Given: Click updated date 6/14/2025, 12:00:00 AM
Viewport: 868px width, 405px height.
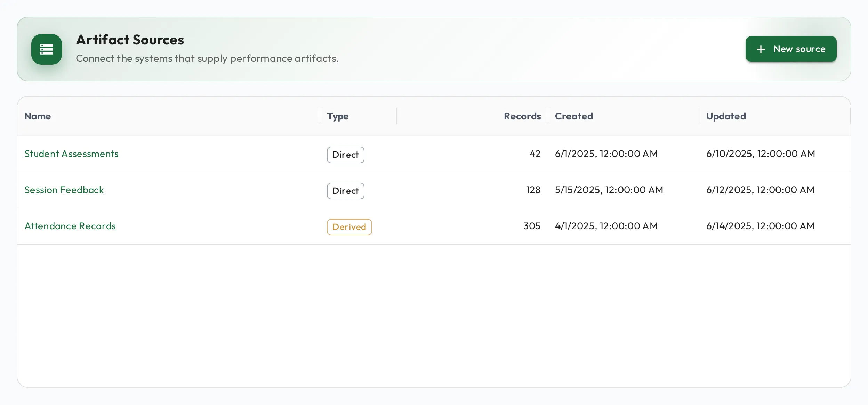Looking at the screenshot, I should 760,226.
